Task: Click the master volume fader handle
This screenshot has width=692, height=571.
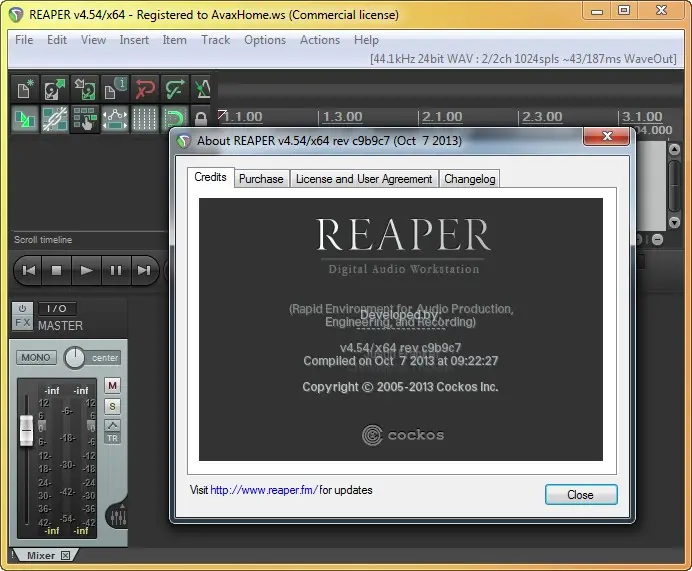Action: [x=26, y=430]
